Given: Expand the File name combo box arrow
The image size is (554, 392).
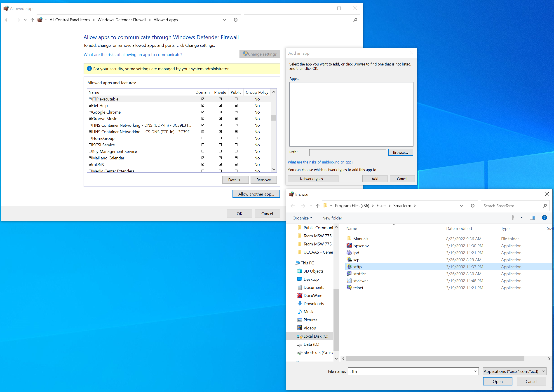Looking at the screenshot, I should coord(476,371).
